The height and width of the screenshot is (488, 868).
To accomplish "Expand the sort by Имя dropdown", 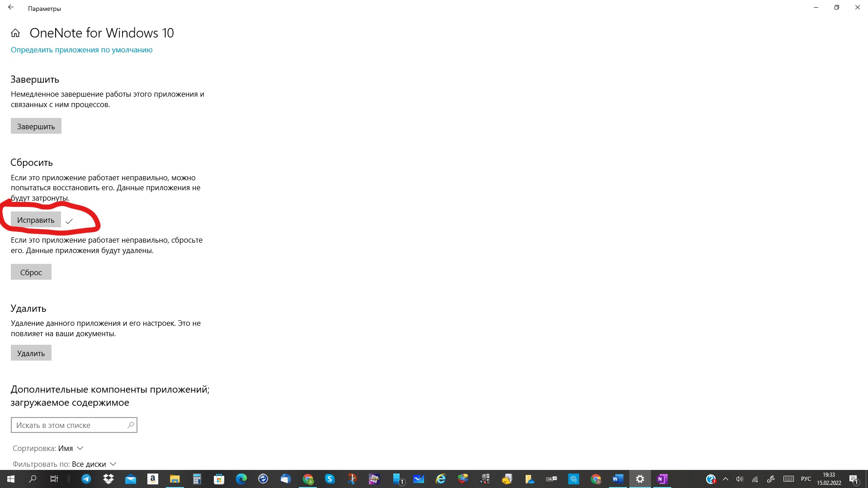I will pyautogui.click(x=71, y=448).
